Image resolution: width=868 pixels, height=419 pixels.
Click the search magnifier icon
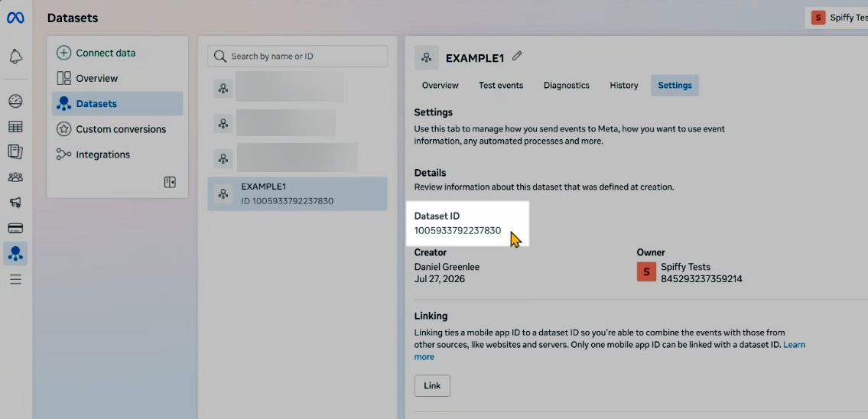219,57
